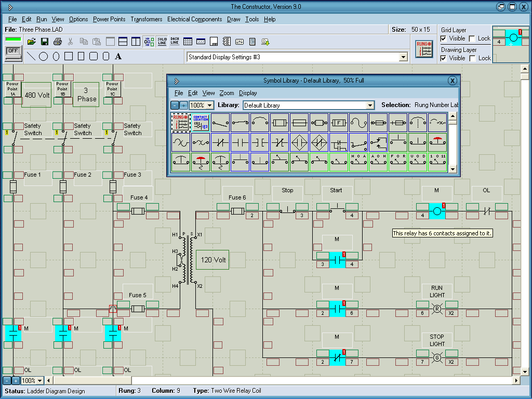Toggle the Grid Layer Visible checkbox
Screen dimensions: 532x399
click(444, 38)
